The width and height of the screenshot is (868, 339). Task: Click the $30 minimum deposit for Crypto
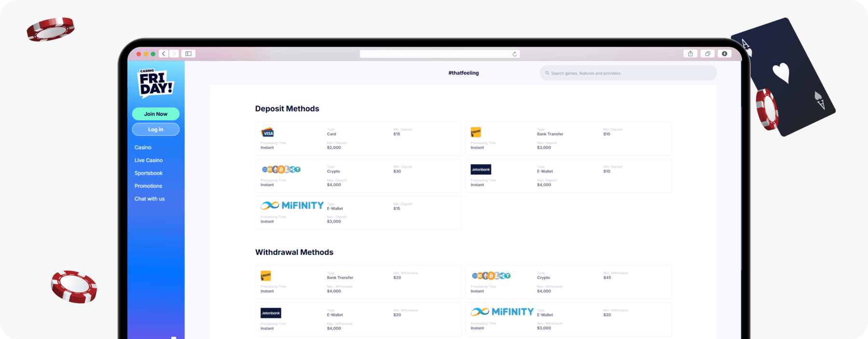[x=397, y=171]
